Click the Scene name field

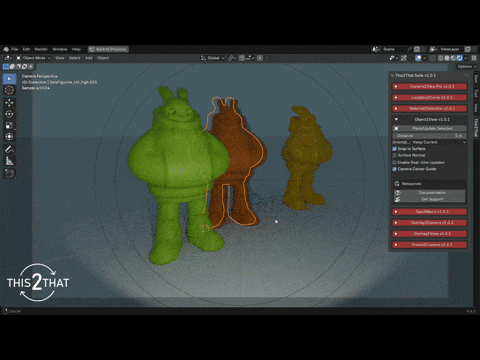[x=394, y=49]
